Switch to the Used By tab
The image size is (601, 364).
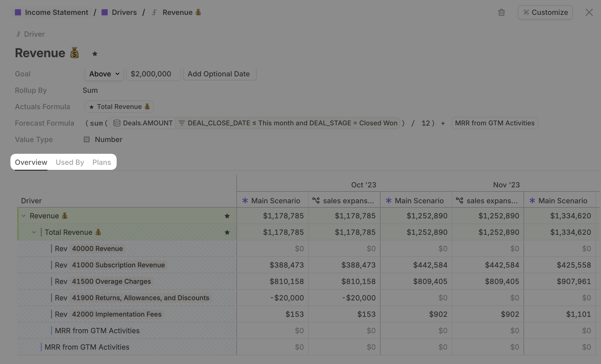70,162
